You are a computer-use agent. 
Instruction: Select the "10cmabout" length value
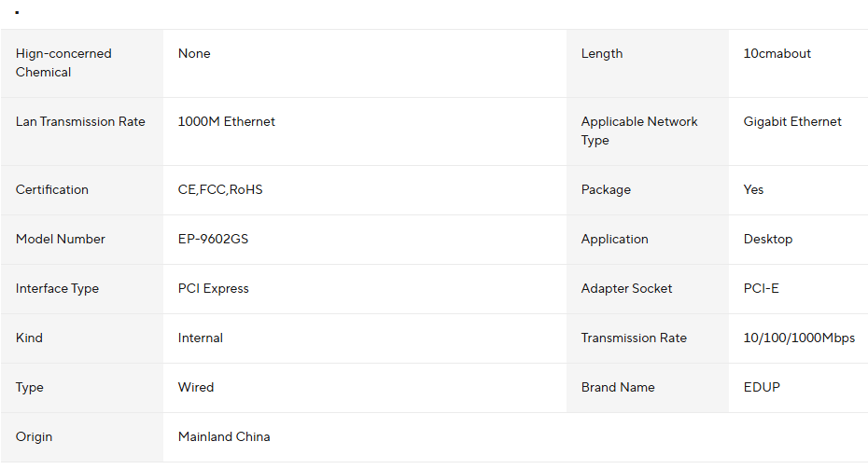tap(777, 53)
